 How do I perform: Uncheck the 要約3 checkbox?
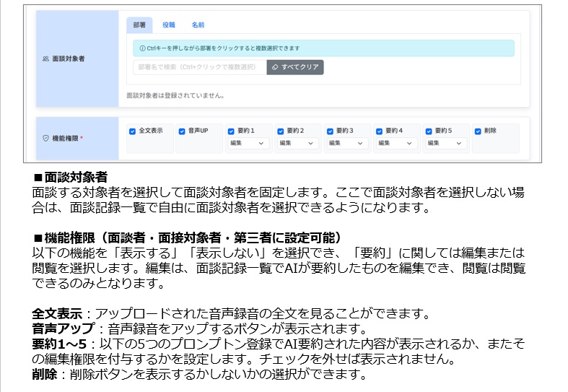[x=330, y=131]
